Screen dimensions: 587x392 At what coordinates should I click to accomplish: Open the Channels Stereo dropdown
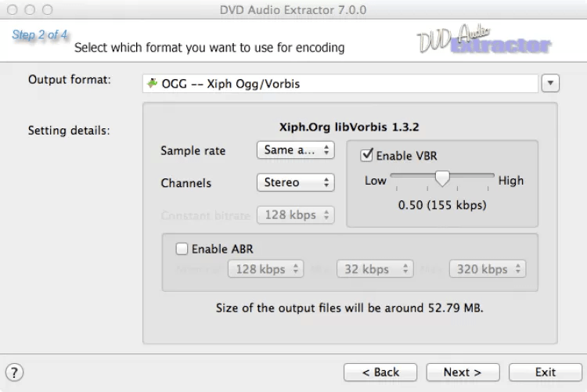(295, 182)
